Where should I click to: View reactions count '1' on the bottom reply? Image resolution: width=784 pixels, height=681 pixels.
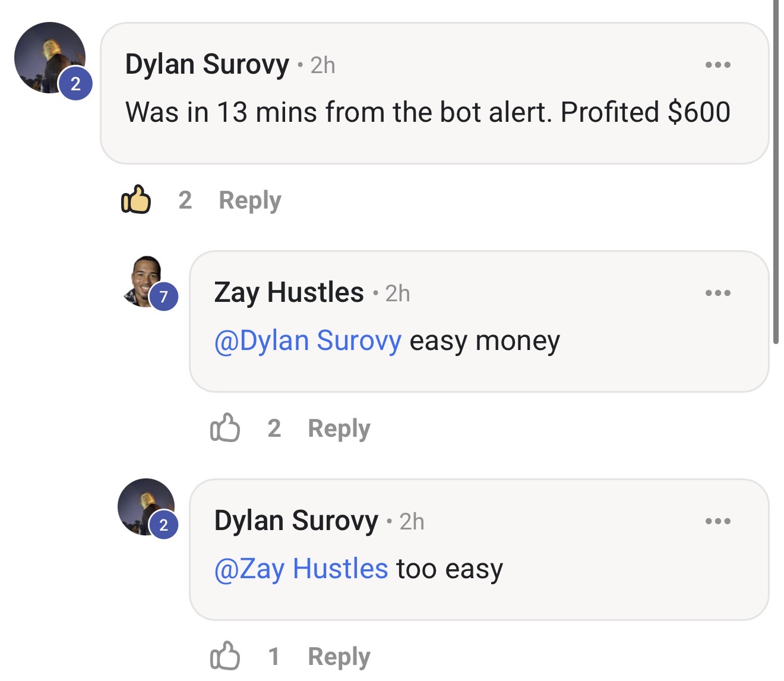click(274, 656)
